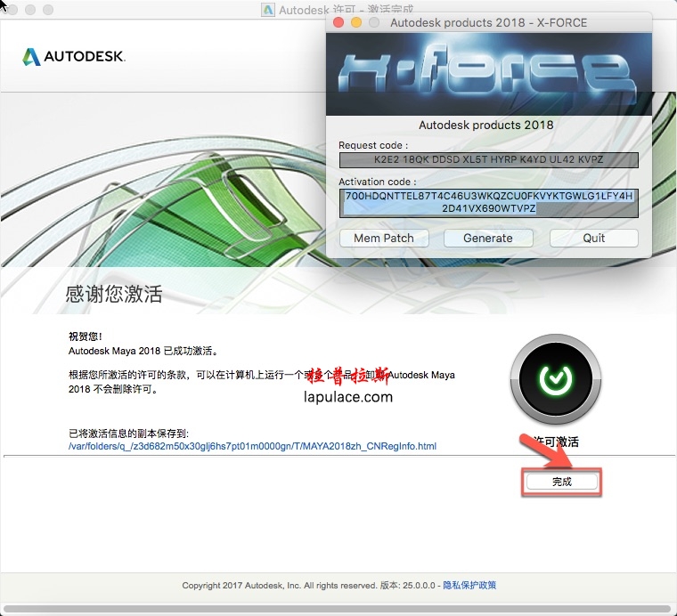Image resolution: width=677 pixels, height=616 pixels.
Task: Click the horizontal scrollbar at the bottom
Action: tap(338, 609)
